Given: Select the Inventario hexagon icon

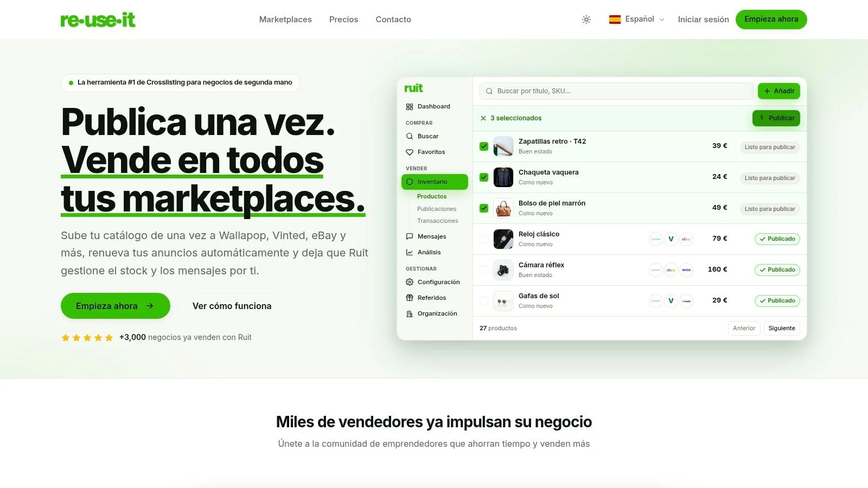Looking at the screenshot, I should (x=410, y=182).
